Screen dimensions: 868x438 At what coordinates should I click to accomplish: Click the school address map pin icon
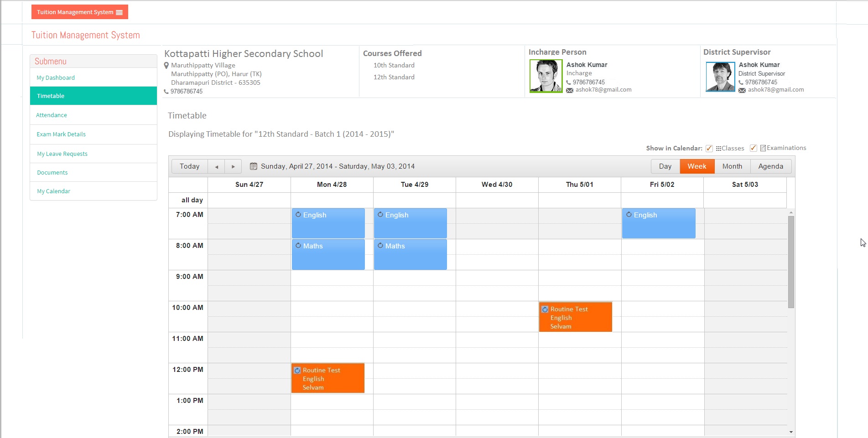(166, 66)
